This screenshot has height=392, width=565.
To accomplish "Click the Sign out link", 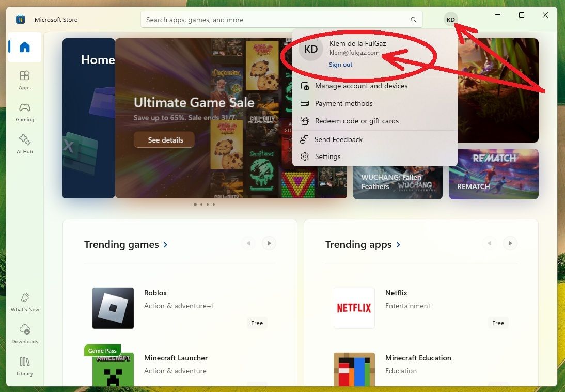I will pyautogui.click(x=340, y=65).
